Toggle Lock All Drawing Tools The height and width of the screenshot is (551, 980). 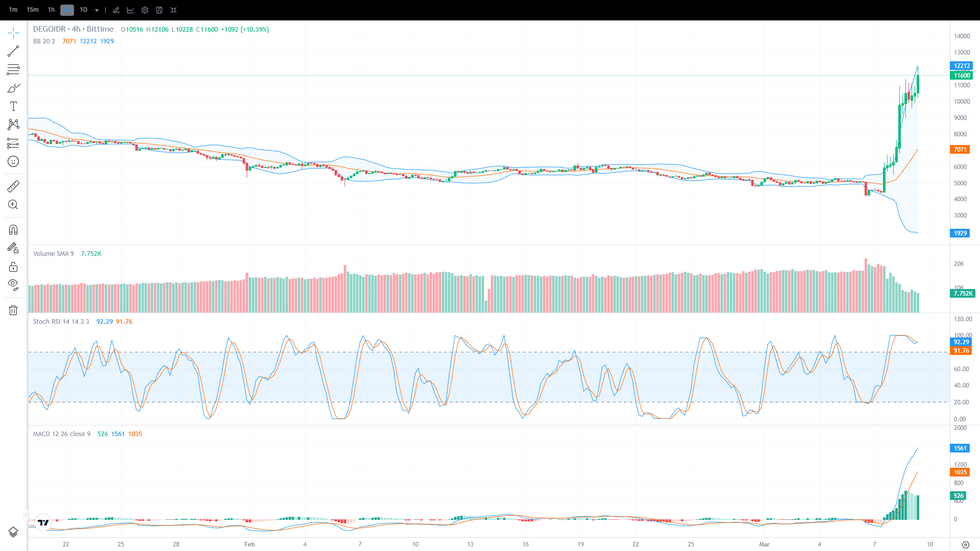(13, 266)
